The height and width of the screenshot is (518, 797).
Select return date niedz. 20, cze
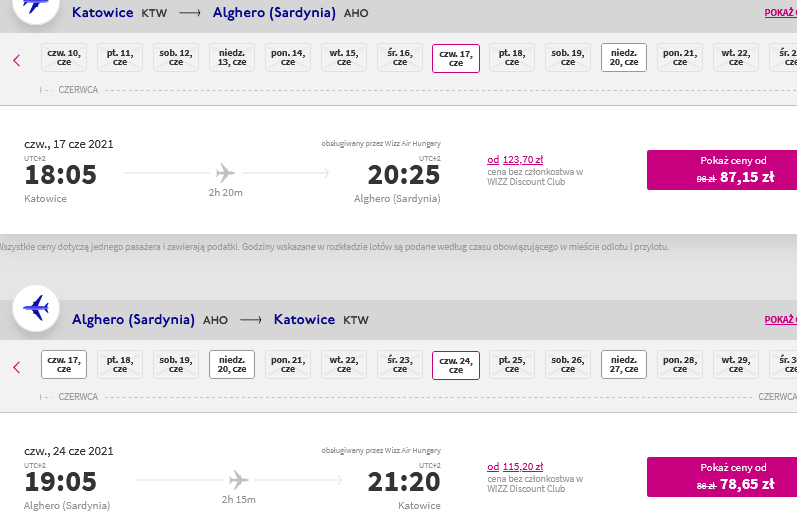(x=232, y=364)
